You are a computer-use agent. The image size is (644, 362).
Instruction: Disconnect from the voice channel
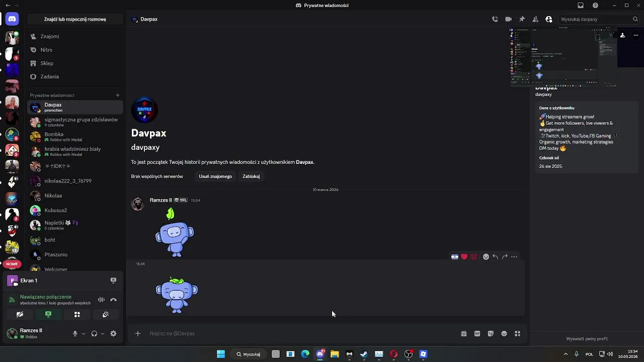(113, 300)
